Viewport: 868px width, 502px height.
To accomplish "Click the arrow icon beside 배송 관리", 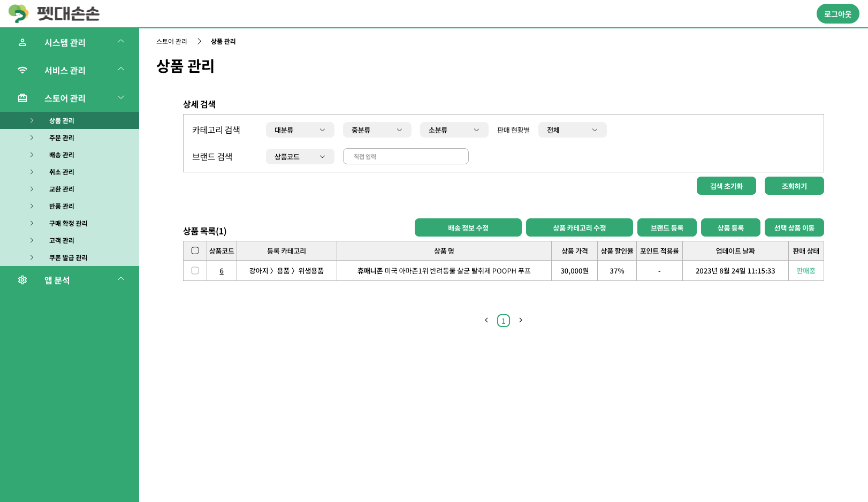I will (x=32, y=155).
